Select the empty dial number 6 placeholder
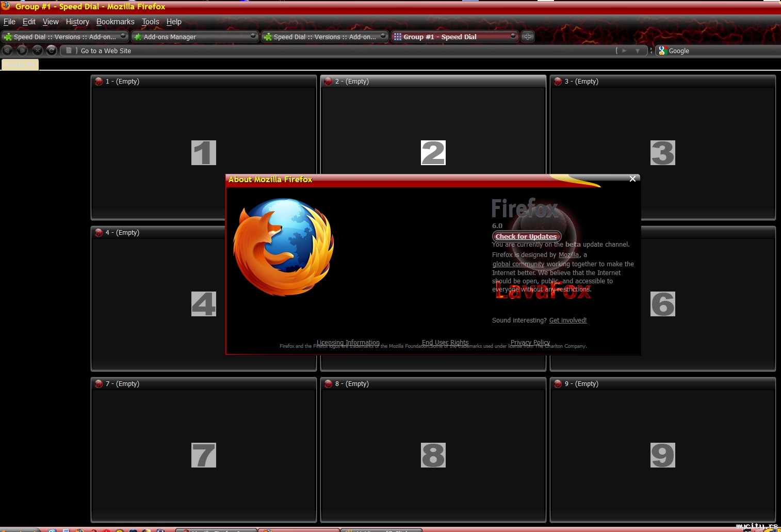The width and height of the screenshot is (781, 532). 663,304
